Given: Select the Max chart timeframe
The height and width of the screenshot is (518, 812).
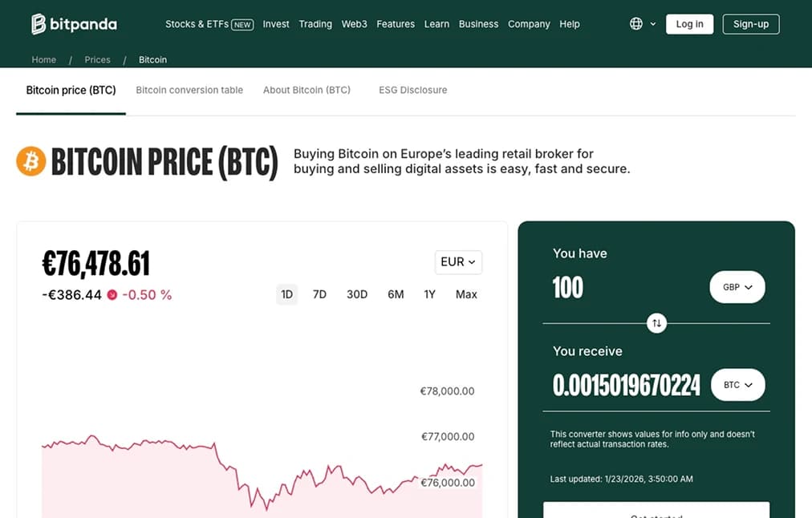Looking at the screenshot, I should tap(465, 294).
